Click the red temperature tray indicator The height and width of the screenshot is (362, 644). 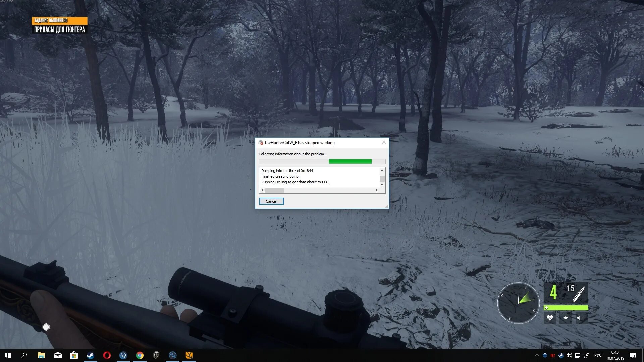[x=553, y=356]
